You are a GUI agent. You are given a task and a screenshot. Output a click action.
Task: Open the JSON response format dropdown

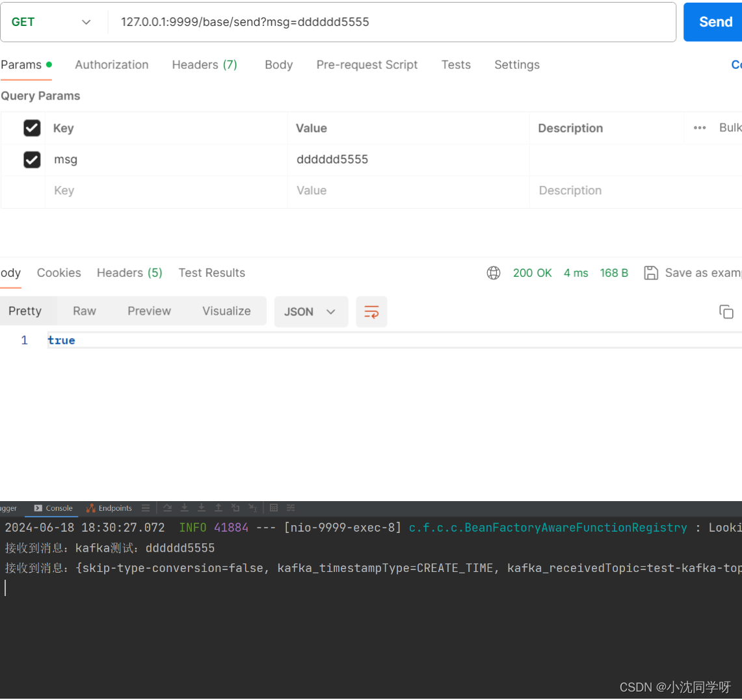[311, 311]
